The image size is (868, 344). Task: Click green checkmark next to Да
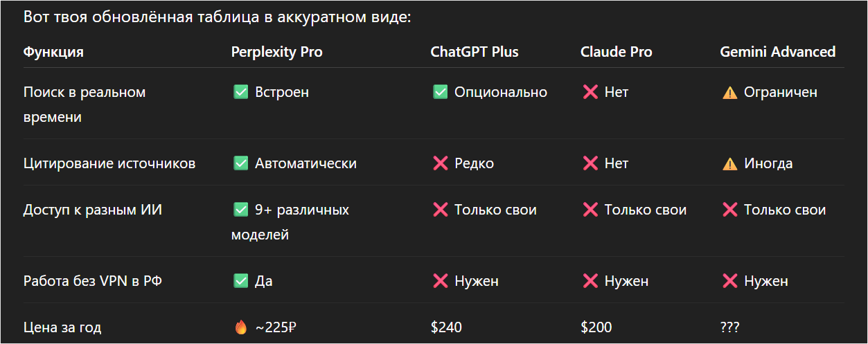point(240,281)
